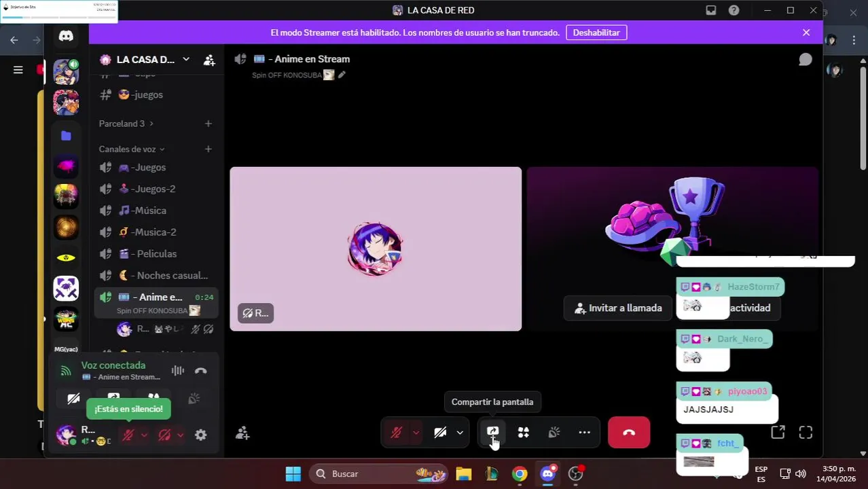This screenshot has height=489, width=868.
Task: Pop out the call window
Action: point(778,432)
